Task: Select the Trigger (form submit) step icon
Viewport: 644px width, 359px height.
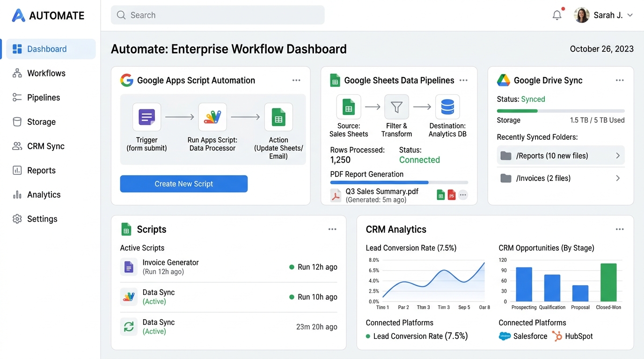Action: pyautogui.click(x=147, y=117)
